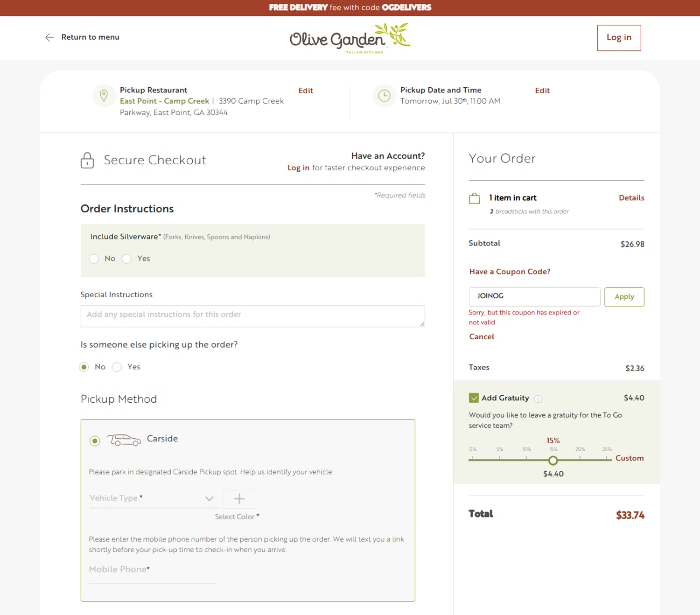Open cart Details link
Image resolution: width=700 pixels, height=615 pixels.
[x=631, y=198]
